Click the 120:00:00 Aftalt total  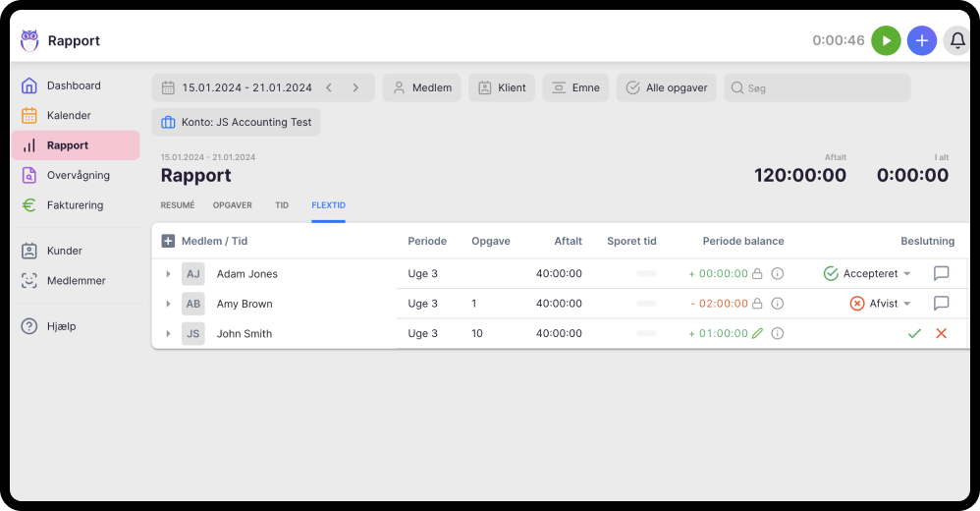point(800,175)
